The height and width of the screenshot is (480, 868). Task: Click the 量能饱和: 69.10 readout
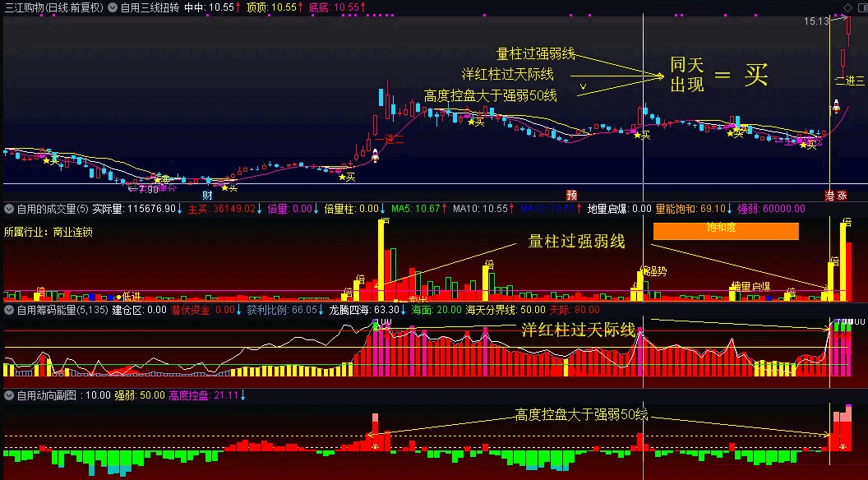(x=694, y=209)
